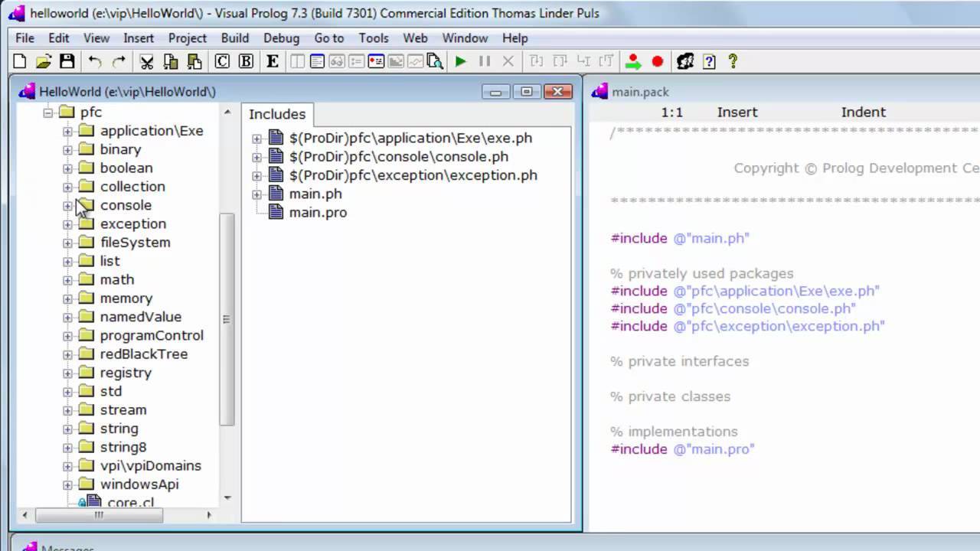Expand the exception.ph include entry
Image resolution: width=980 pixels, height=551 pixels.
[x=256, y=175]
